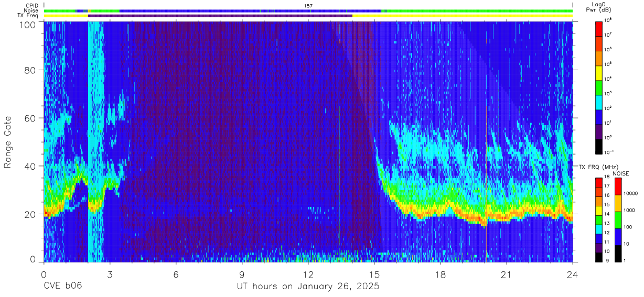The image size is (644, 297).
Task: Click the 14 tick on TX FRQ legend
Action: (607, 215)
